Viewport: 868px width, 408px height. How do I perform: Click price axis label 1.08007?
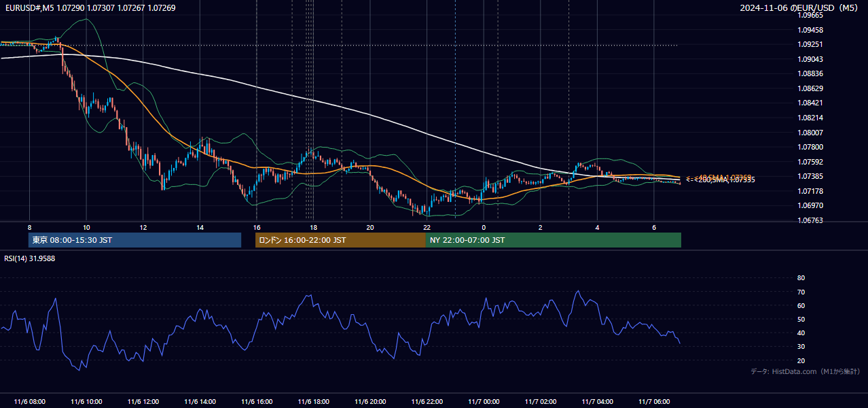(x=810, y=133)
